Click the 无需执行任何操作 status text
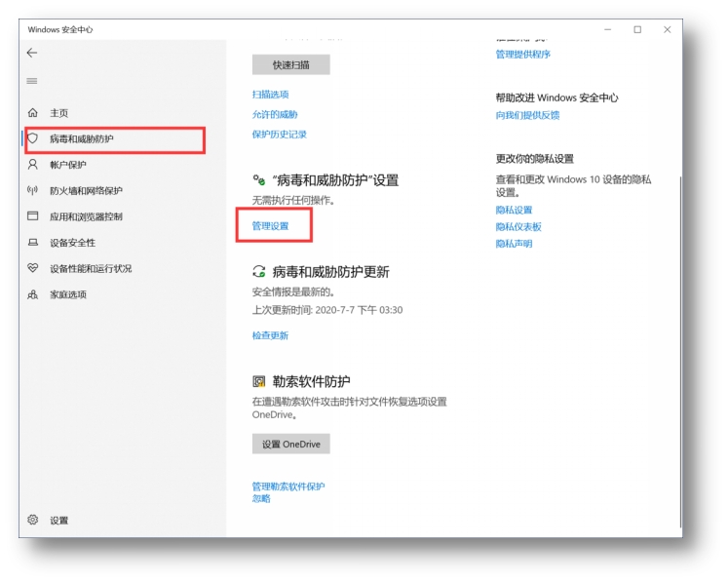728x583 pixels. pyautogui.click(x=293, y=200)
